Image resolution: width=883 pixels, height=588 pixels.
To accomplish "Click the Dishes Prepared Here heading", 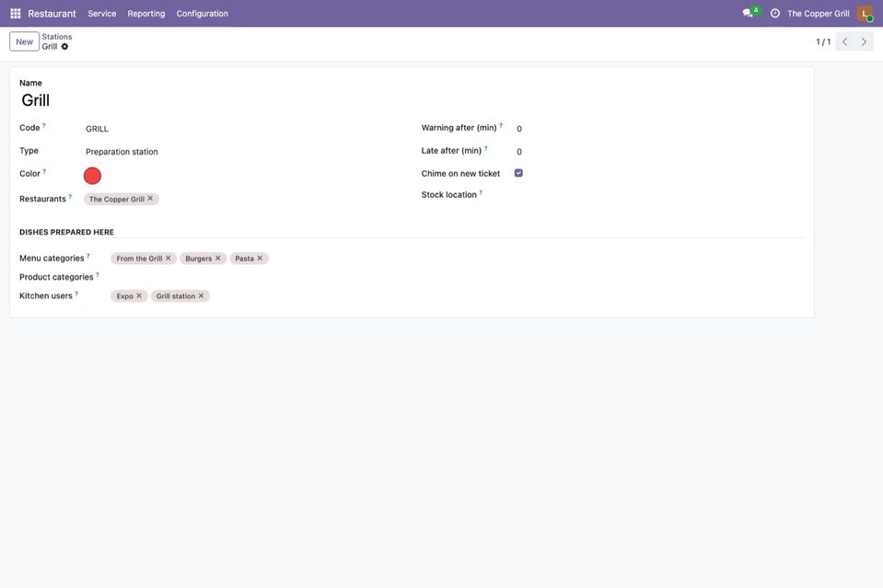I will pyautogui.click(x=66, y=232).
